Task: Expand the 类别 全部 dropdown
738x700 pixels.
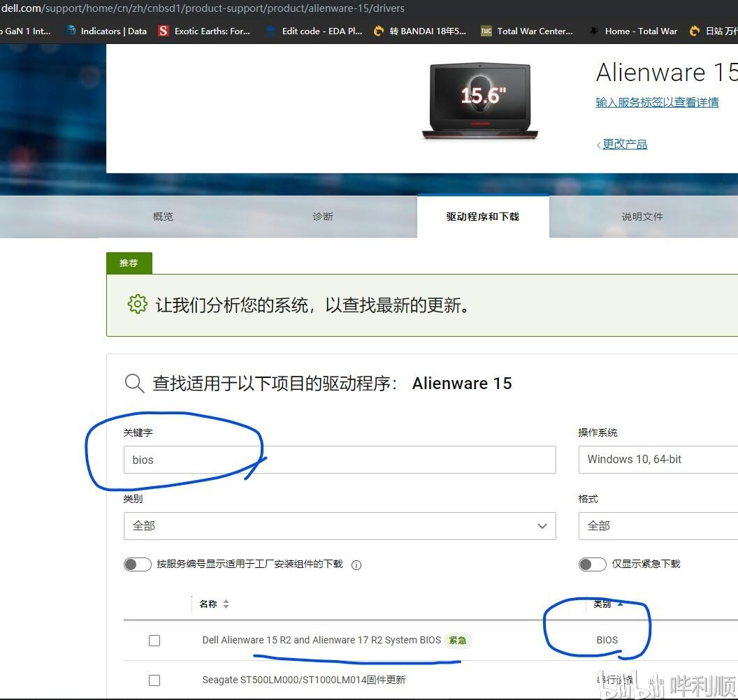Action: click(340, 526)
